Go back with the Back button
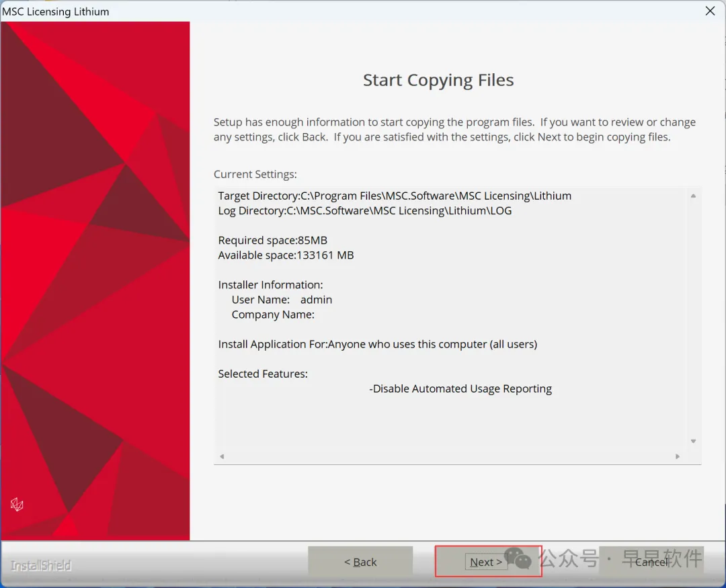The image size is (726, 588). pyautogui.click(x=360, y=562)
